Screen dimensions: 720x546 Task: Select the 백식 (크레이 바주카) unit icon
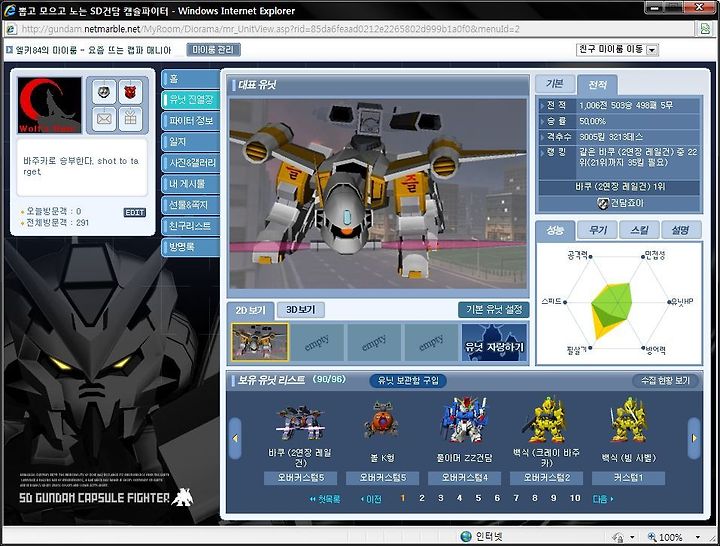point(546,420)
